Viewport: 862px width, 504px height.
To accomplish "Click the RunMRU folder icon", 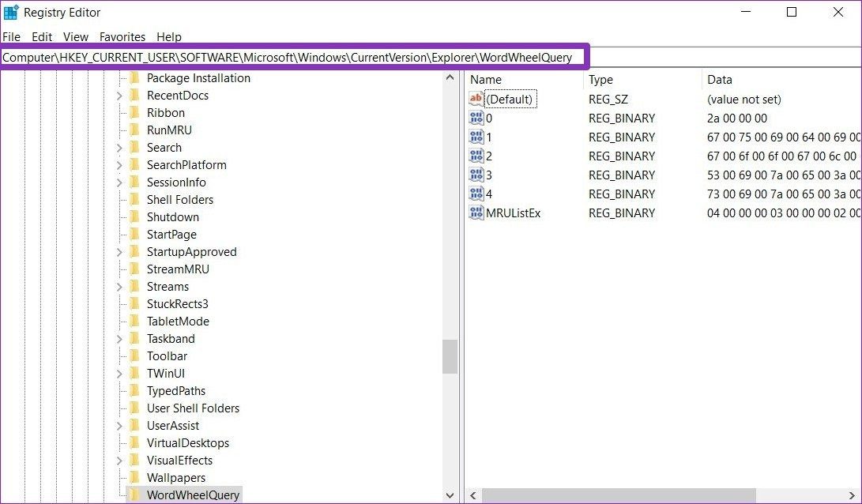I will coord(134,130).
